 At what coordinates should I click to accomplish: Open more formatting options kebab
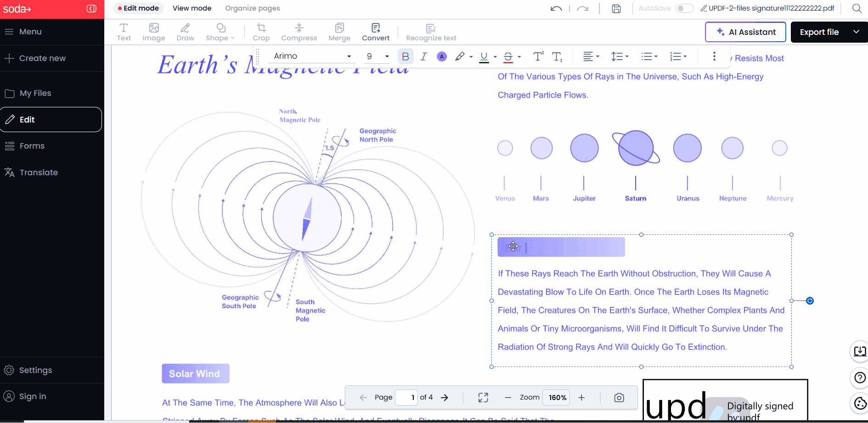(x=714, y=56)
